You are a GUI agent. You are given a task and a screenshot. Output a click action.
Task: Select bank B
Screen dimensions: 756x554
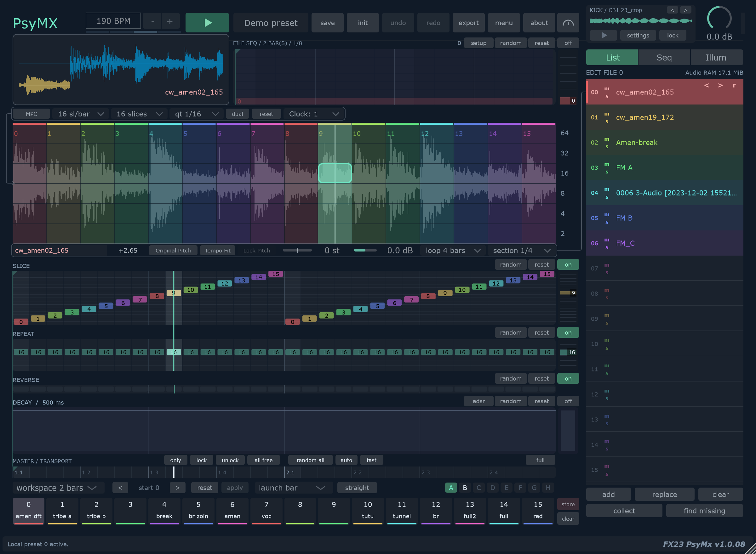coord(465,488)
